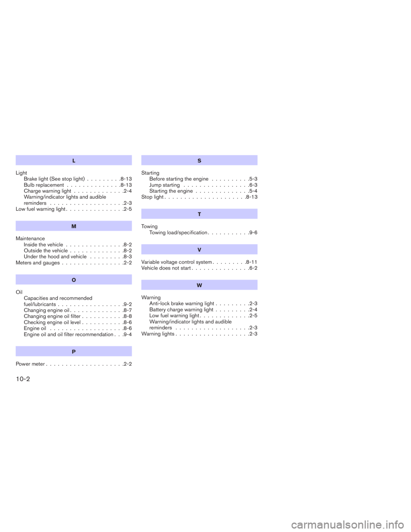
Task: Click the L section header bar
Action: point(74,160)
